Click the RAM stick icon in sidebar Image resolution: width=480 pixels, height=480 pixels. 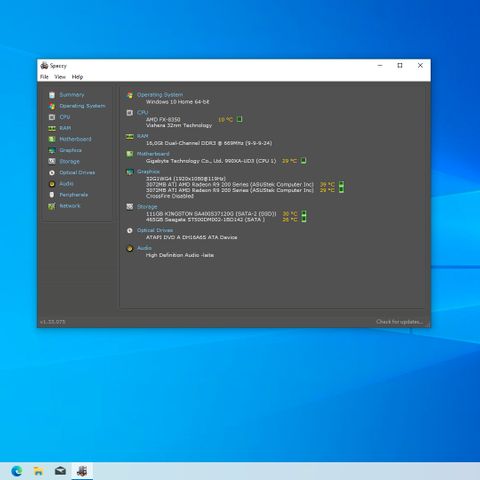tap(52, 128)
